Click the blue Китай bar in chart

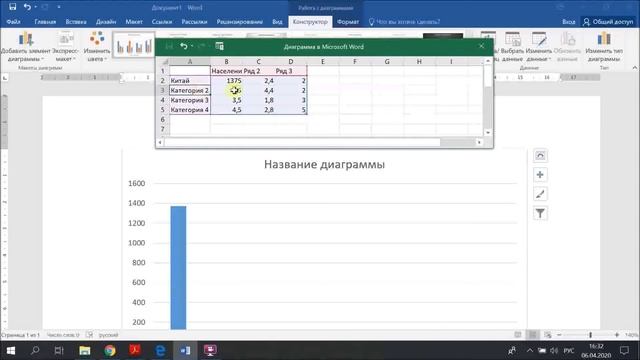178,267
